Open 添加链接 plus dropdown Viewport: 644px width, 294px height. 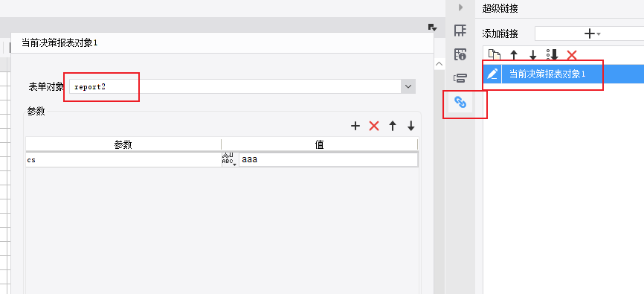pos(592,33)
